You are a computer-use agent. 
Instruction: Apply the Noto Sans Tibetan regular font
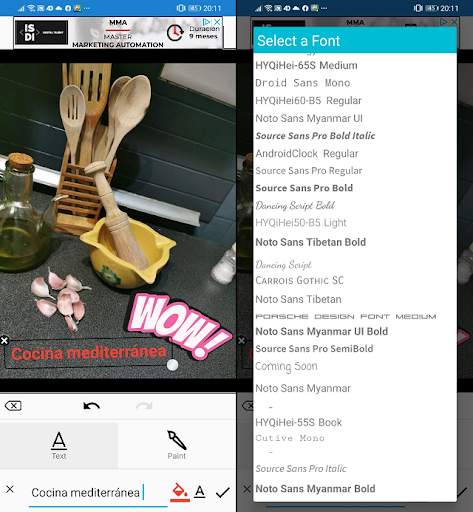pyautogui.click(x=298, y=299)
